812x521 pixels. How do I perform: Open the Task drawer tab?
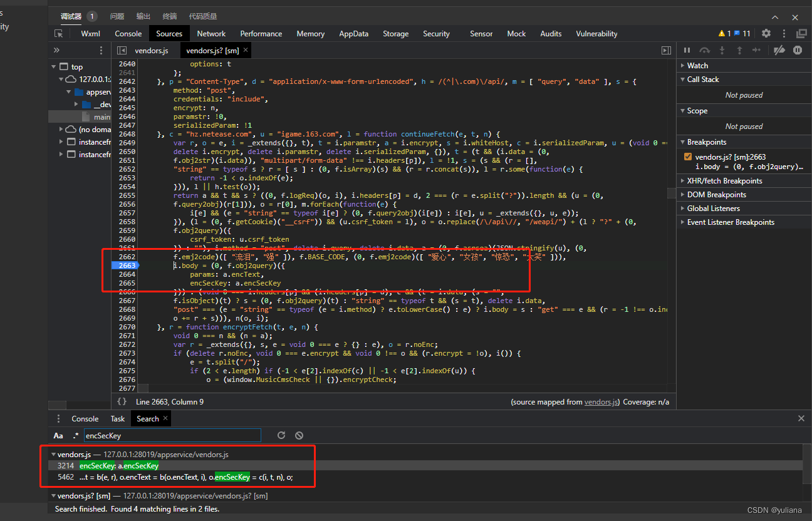tap(118, 418)
